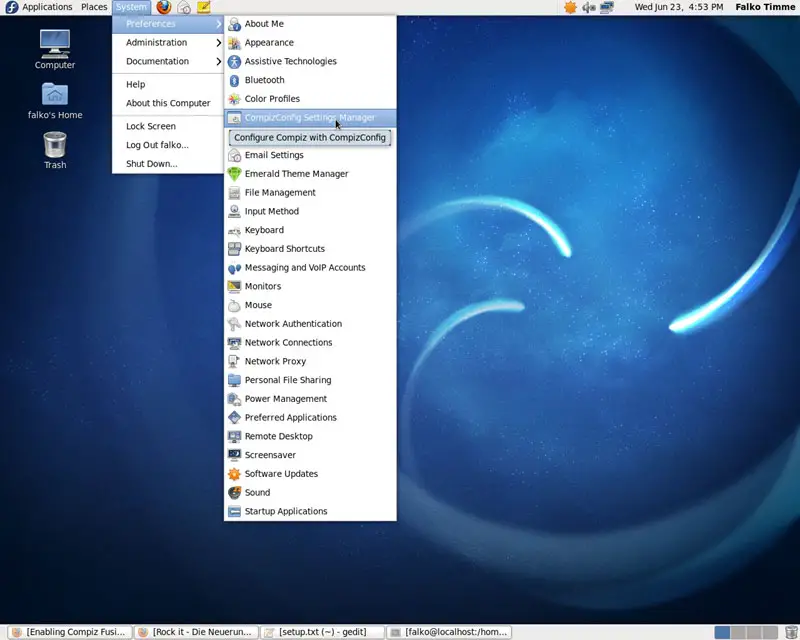Launch CompizConfig Settings Manager
The image size is (800, 640).
point(310,118)
